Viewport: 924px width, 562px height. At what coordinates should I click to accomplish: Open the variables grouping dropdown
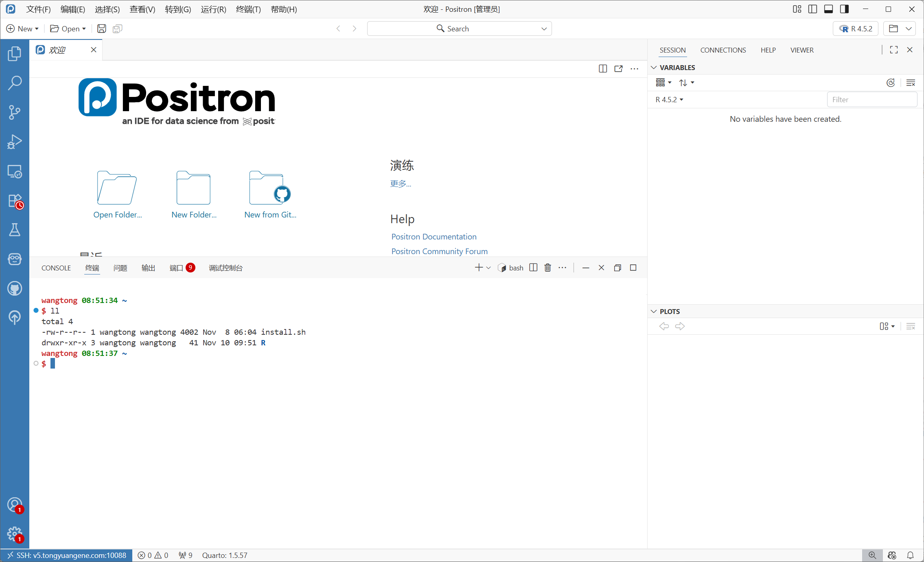pos(663,83)
